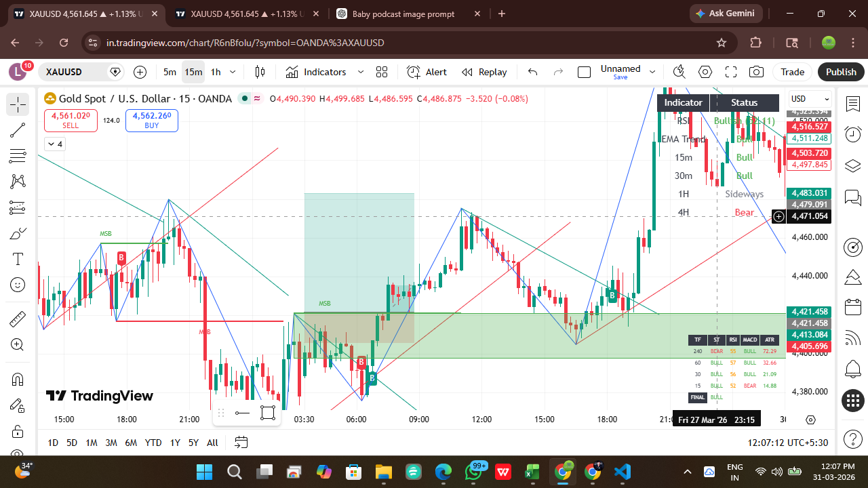Toggle lock all drawings

[x=18, y=431]
